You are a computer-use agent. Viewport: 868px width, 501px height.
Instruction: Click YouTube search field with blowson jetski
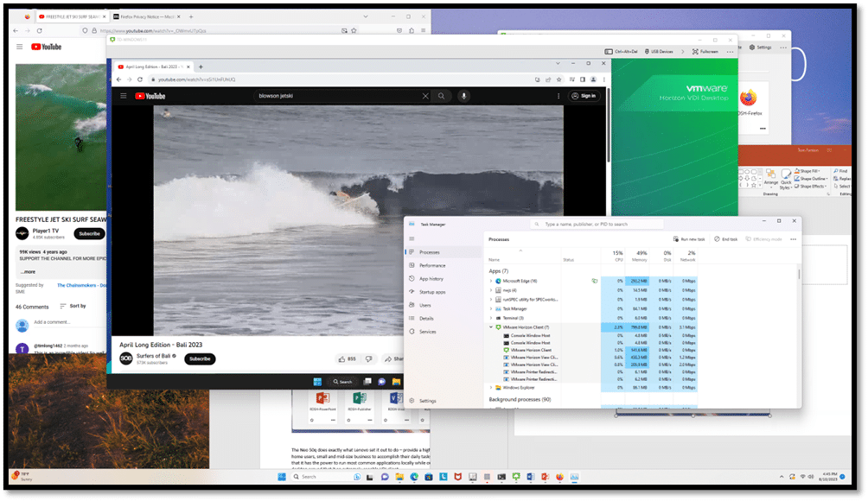click(x=338, y=96)
